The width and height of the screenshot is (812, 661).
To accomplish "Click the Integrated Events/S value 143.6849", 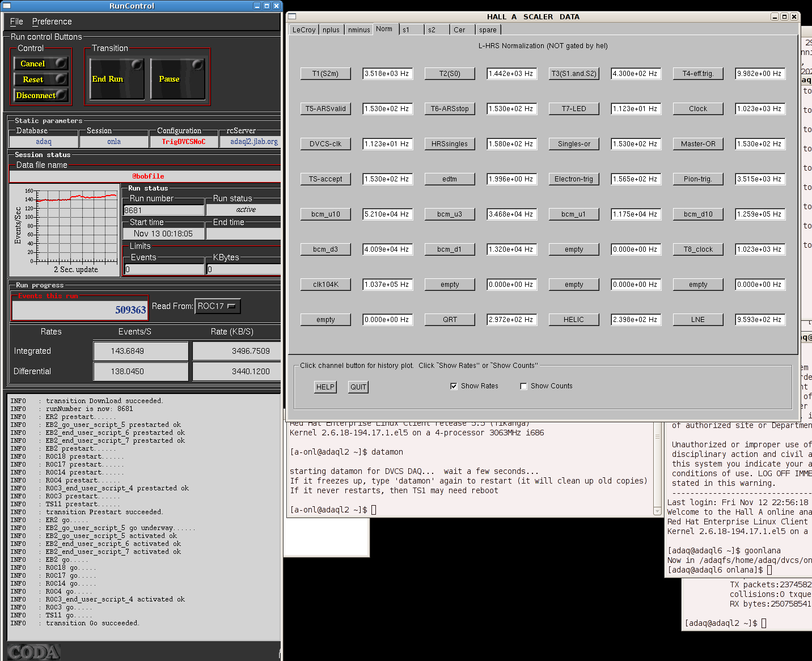I will [x=141, y=351].
